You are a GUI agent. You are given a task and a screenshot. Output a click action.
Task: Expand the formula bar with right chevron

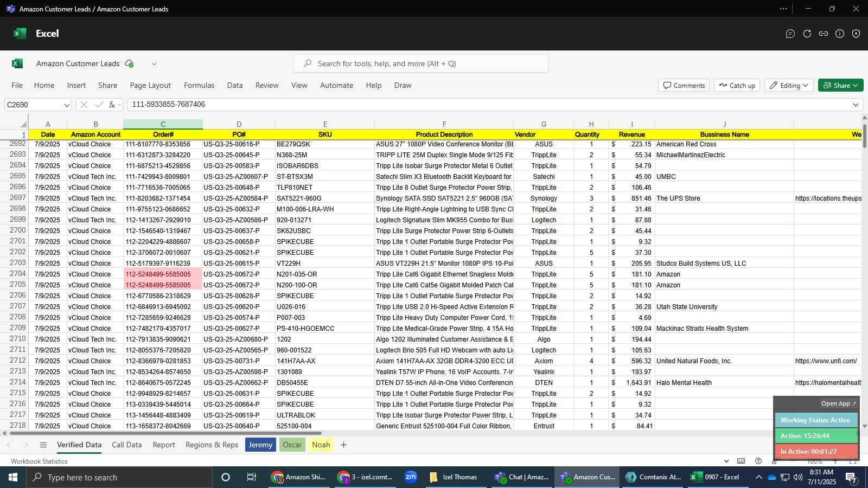pyautogui.click(x=856, y=105)
